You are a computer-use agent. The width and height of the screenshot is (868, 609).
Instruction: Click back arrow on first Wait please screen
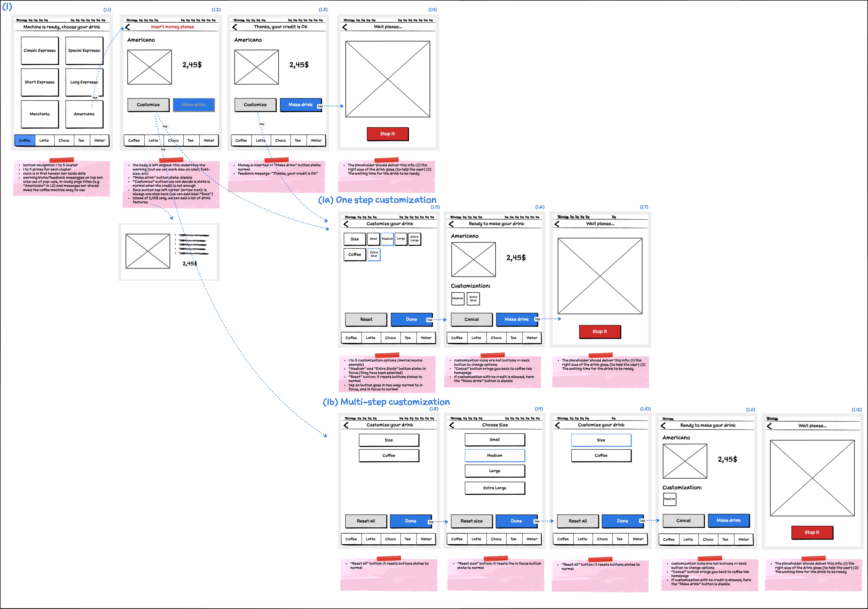pyautogui.click(x=344, y=27)
